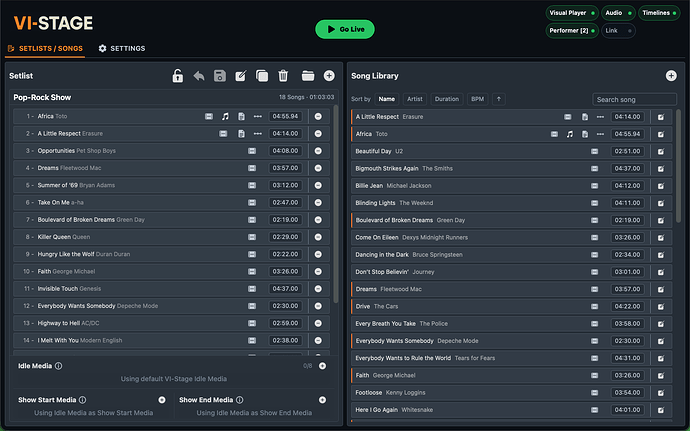Screen dimensions: 690x431
Task: Edit Beautiful Day in Song Library
Action: coord(661,151)
